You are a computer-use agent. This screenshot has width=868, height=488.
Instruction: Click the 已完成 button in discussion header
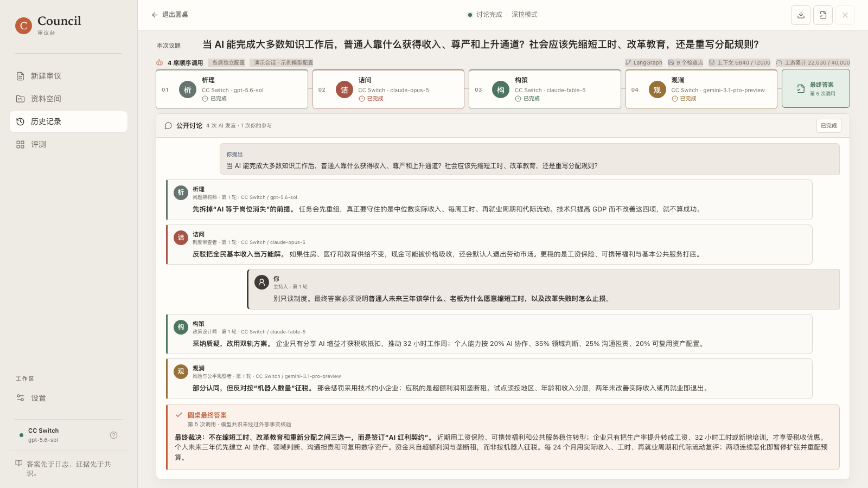(x=829, y=126)
